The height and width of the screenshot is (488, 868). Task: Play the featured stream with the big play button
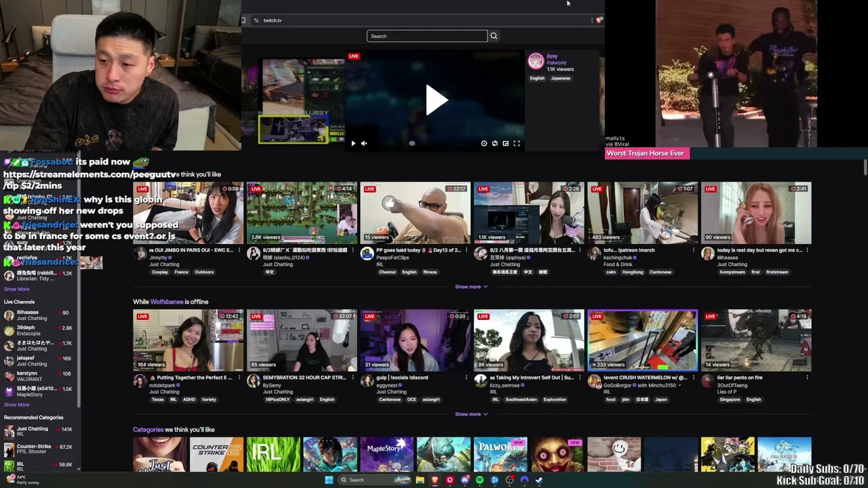tap(436, 100)
